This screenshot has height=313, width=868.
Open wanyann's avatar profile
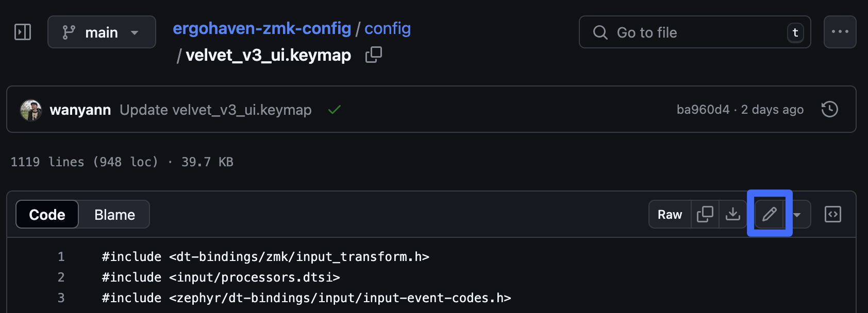click(31, 110)
